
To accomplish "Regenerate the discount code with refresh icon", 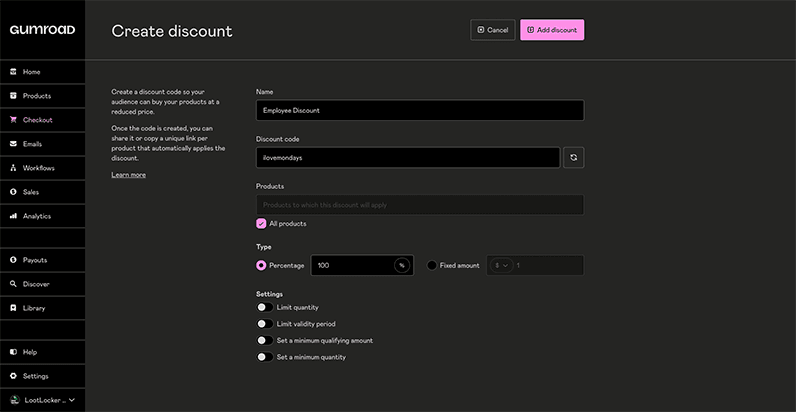I will [x=574, y=158].
